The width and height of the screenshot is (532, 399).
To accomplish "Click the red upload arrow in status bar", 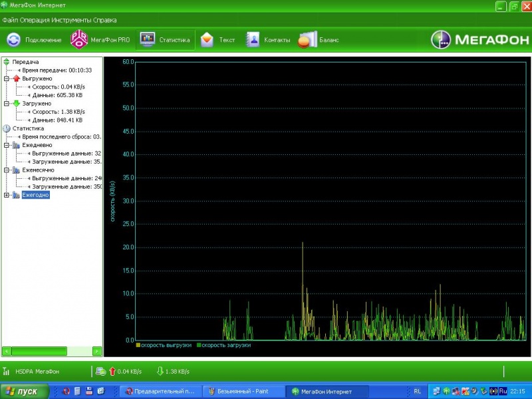I will (x=112, y=371).
